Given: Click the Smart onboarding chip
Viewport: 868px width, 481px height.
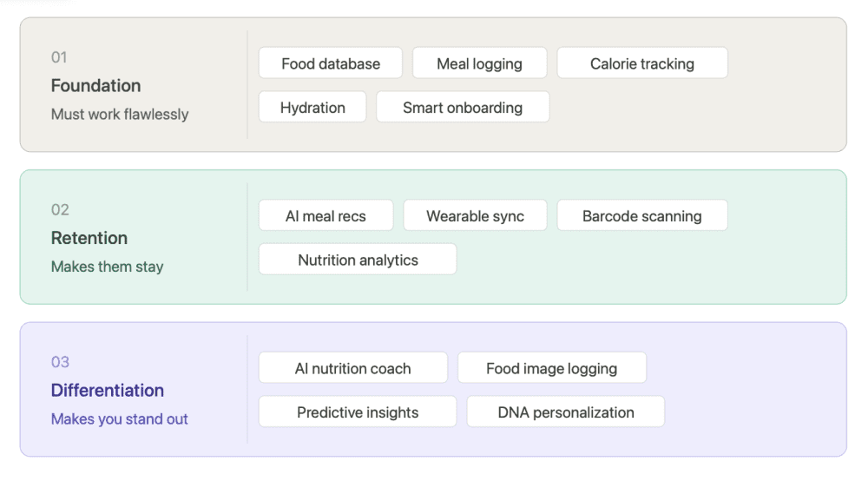Looking at the screenshot, I should click(463, 108).
